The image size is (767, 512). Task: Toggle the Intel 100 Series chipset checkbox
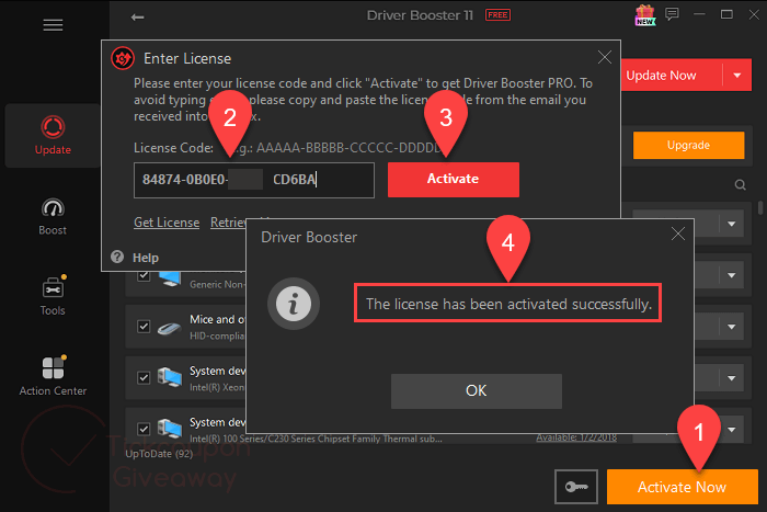pyautogui.click(x=144, y=430)
